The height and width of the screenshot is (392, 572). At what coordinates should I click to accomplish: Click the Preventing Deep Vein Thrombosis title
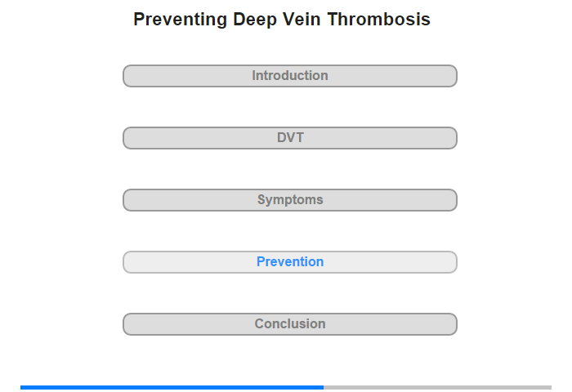click(x=282, y=20)
